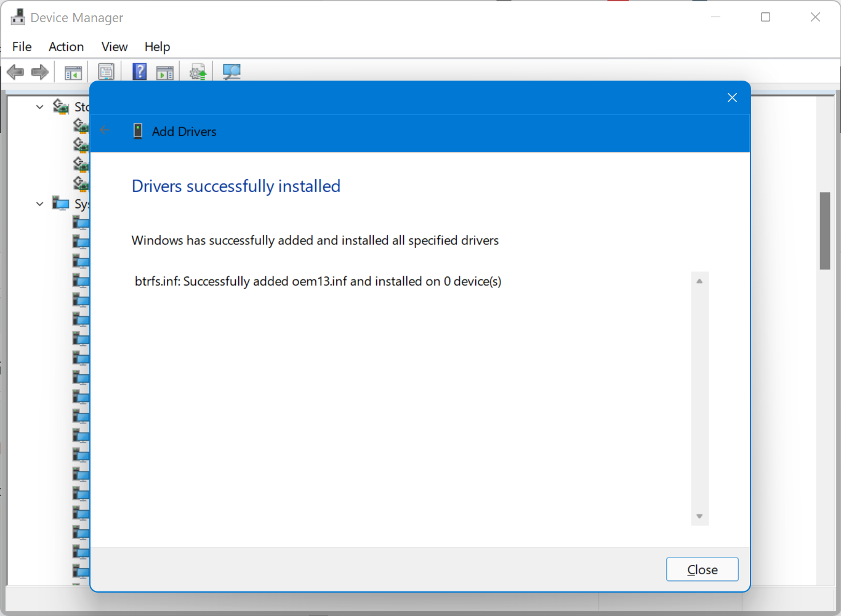Image resolution: width=841 pixels, height=616 pixels.
Task: Open Properties toolbar icon in Device Manager
Action: [x=107, y=72]
